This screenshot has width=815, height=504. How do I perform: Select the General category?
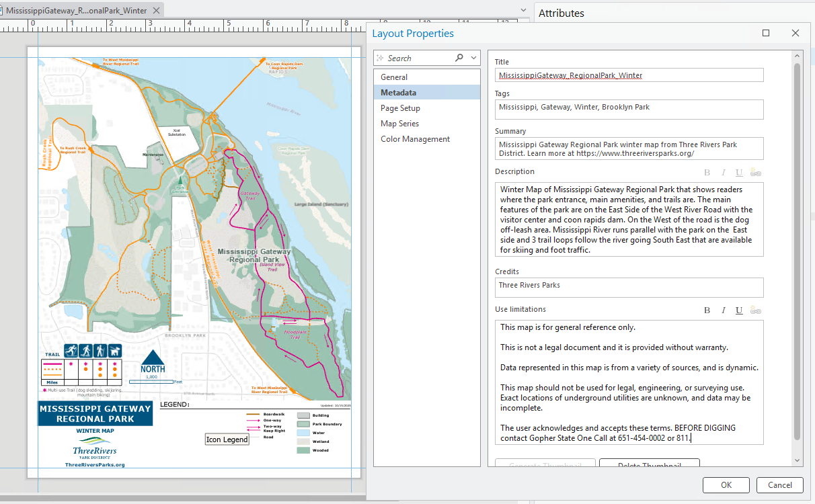pyautogui.click(x=427, y=77)
